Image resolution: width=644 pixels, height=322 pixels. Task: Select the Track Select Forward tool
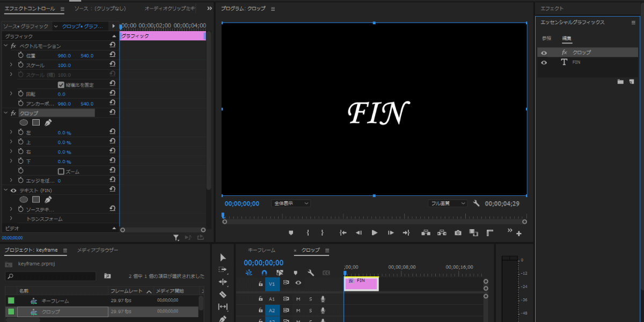(223, 270)
